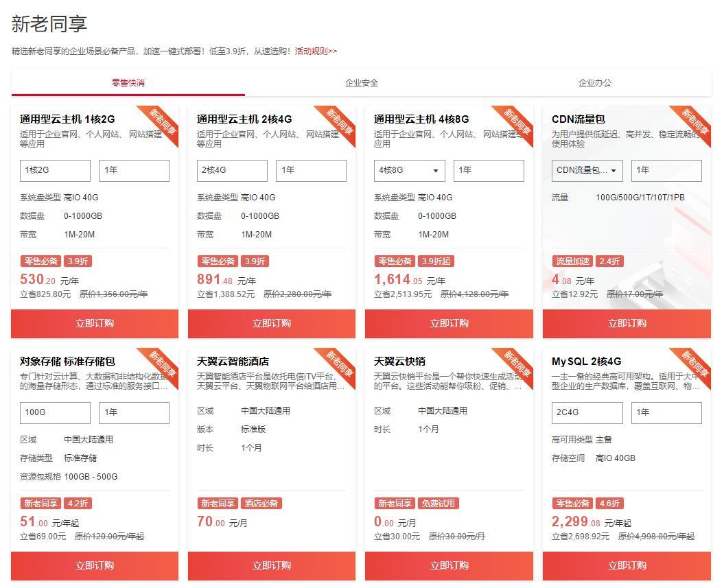
Task: Click the 1,614.05 元/年 price
Action: pyautogui.click(x=410, y=280)
